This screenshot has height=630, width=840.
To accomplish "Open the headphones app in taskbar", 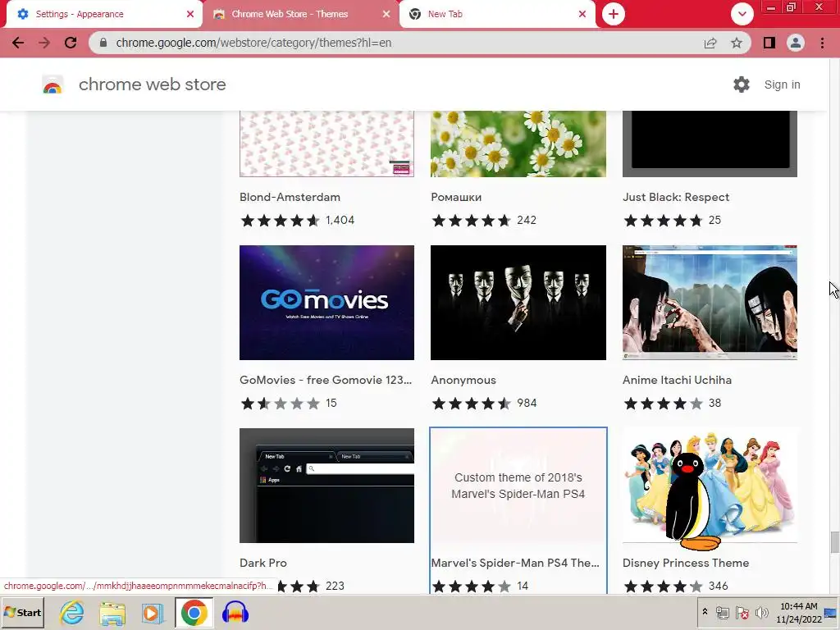I will [x=235, y=613].
